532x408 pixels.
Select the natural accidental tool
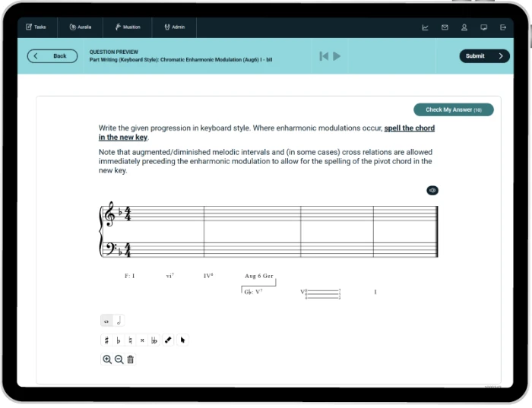tap(131, 340)
